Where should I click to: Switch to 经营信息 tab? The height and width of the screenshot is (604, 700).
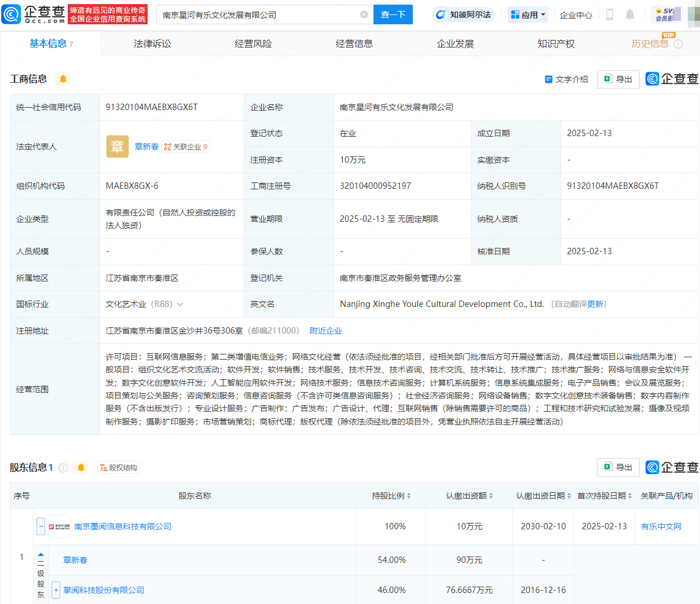[x=354, y=44]
